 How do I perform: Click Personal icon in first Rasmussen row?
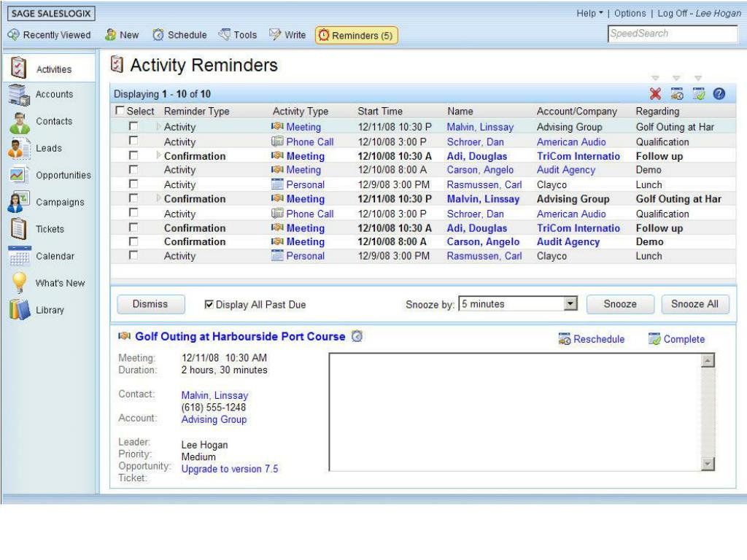[277, 184]
